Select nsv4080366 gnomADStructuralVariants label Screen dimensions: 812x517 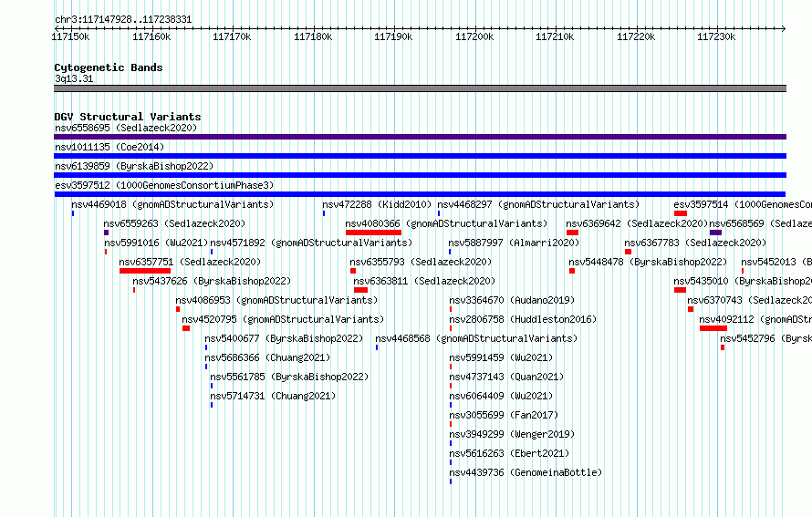446,223
